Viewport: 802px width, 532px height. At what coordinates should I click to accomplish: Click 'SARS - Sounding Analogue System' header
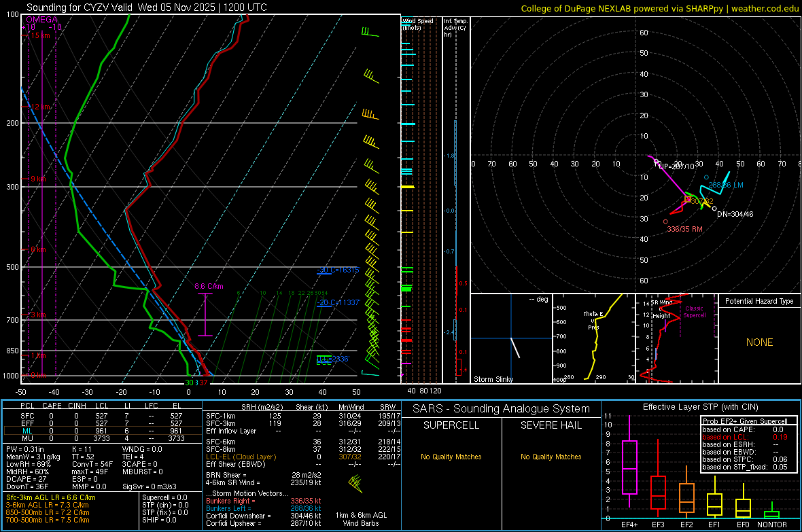(x=501, y=409)
